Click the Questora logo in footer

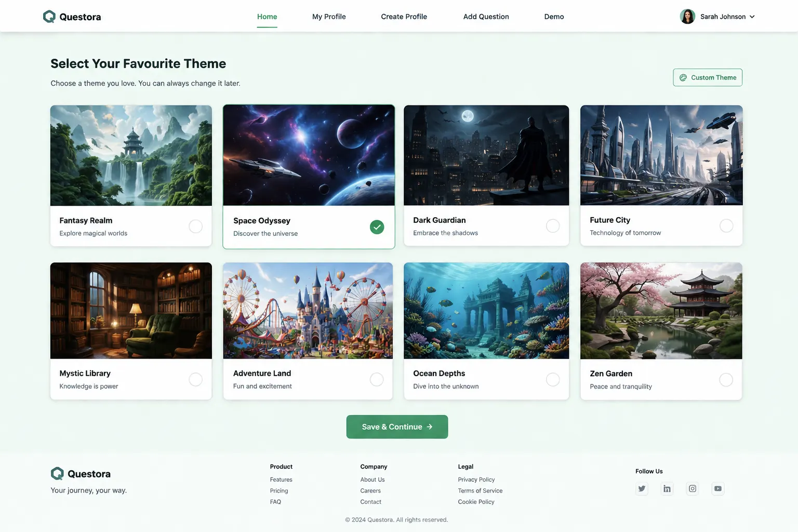tap(81, 474)
